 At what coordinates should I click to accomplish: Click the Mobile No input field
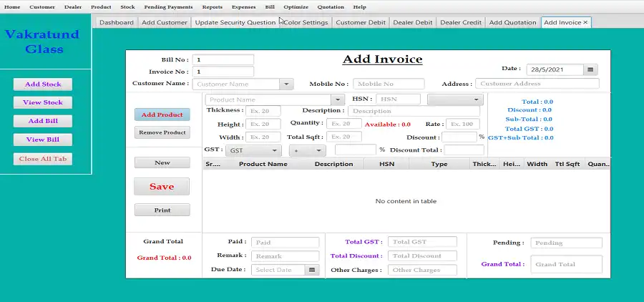click(x=388, y=84)
